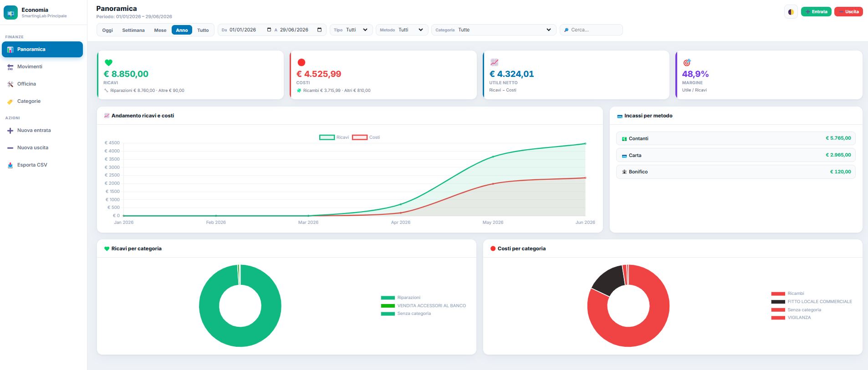Click the target icon on Margine card
868x370 pixels.
687,62
